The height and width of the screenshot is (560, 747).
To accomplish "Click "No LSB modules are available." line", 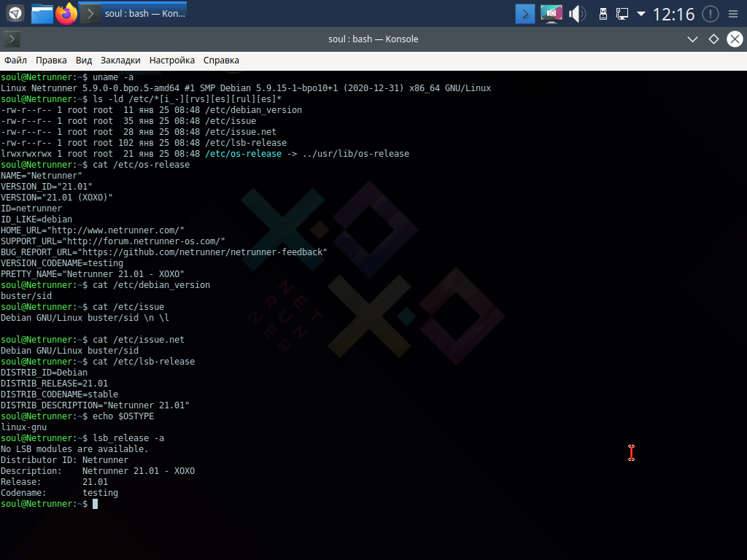I will 75,449.
